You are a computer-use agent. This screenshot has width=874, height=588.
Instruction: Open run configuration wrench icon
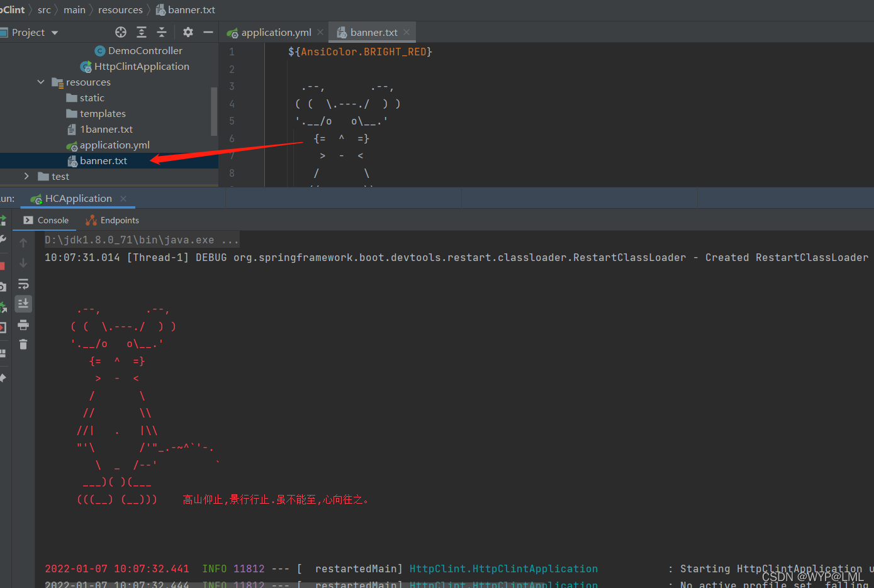click(3, 240)
